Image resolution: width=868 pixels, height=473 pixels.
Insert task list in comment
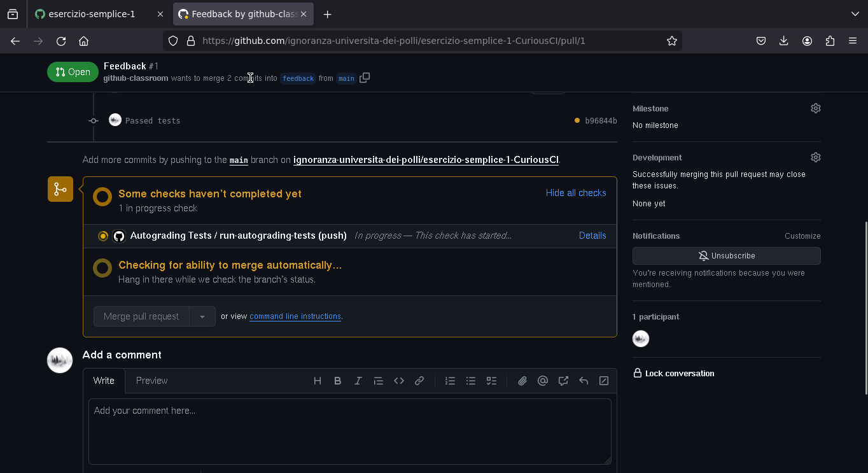pos(491,381)
